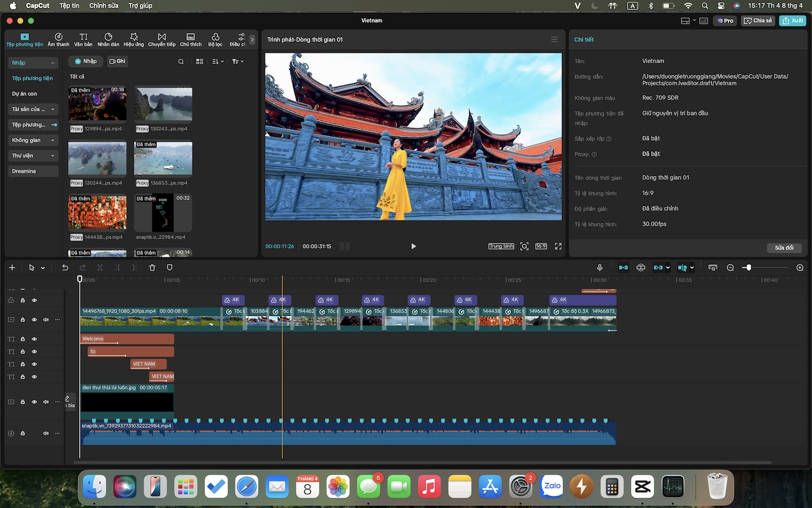The width and height of the screenshot is (812, 508).
Task: Toggle the clip linkage button
Action: tap(658, 268)
